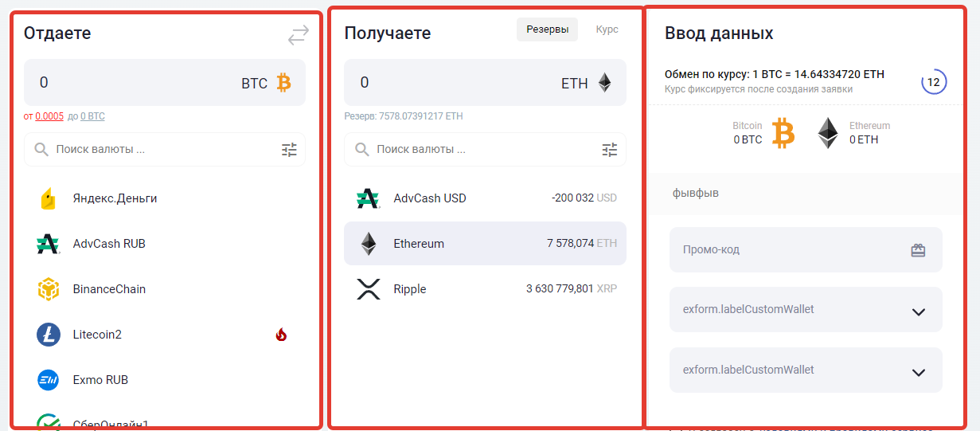Click the countdown timer circle showing 12
The width and height of the screenshot is (980, 431).
(934, 81)
